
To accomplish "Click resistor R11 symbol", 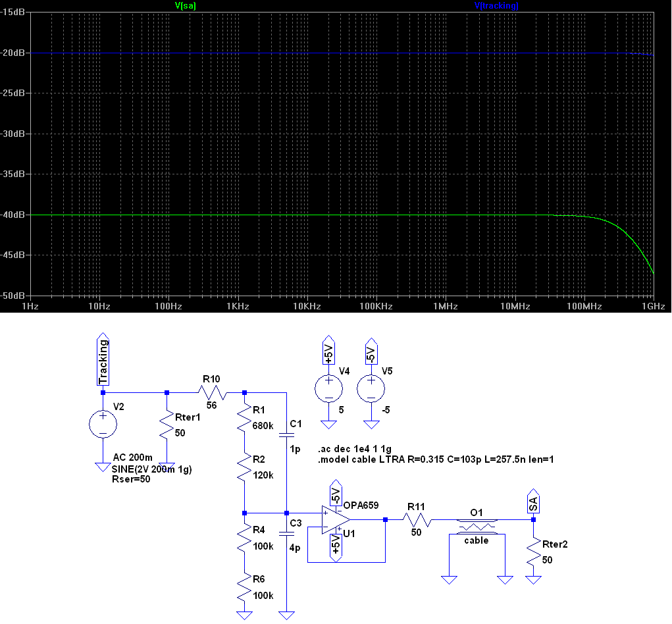I will 417,520.
